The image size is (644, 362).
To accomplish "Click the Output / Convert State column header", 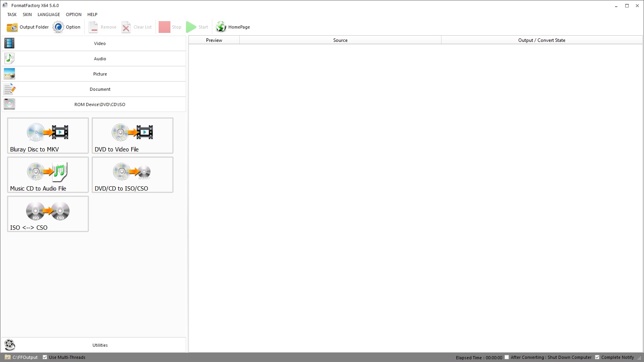I will [x=542, y=40].
